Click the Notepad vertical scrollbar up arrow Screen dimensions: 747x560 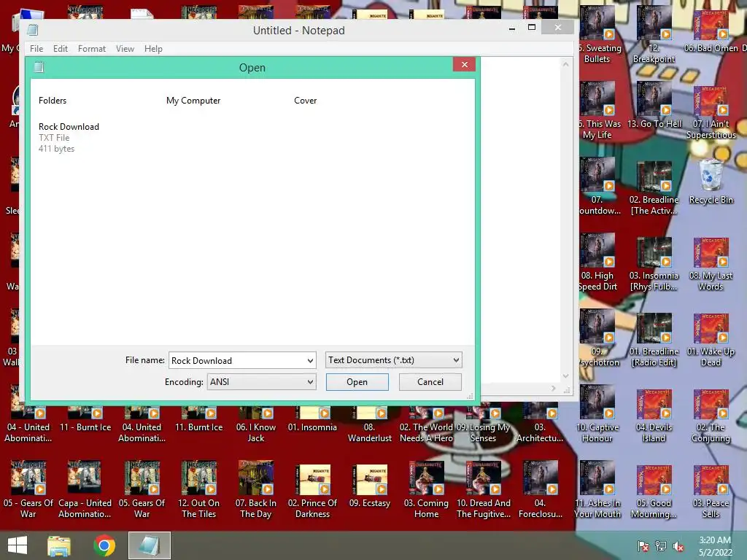(566, 64)
